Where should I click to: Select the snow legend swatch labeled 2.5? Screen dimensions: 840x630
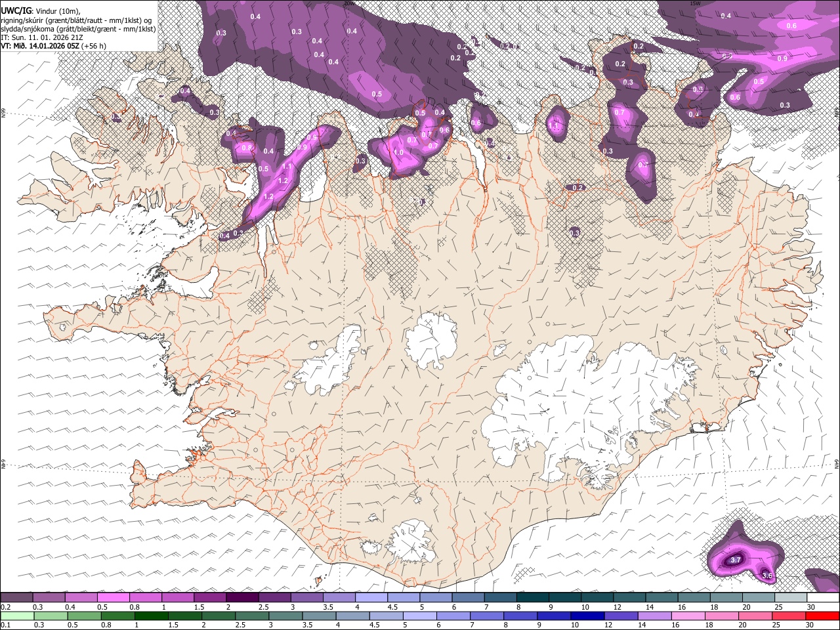(274, 598)
